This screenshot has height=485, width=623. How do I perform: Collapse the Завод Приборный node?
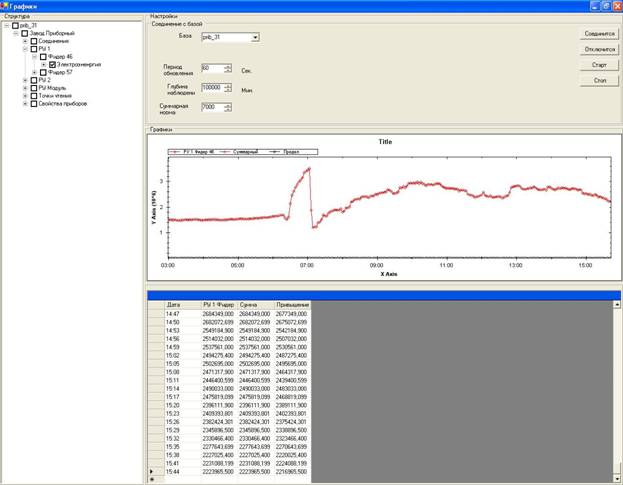(x=16, y=33)
